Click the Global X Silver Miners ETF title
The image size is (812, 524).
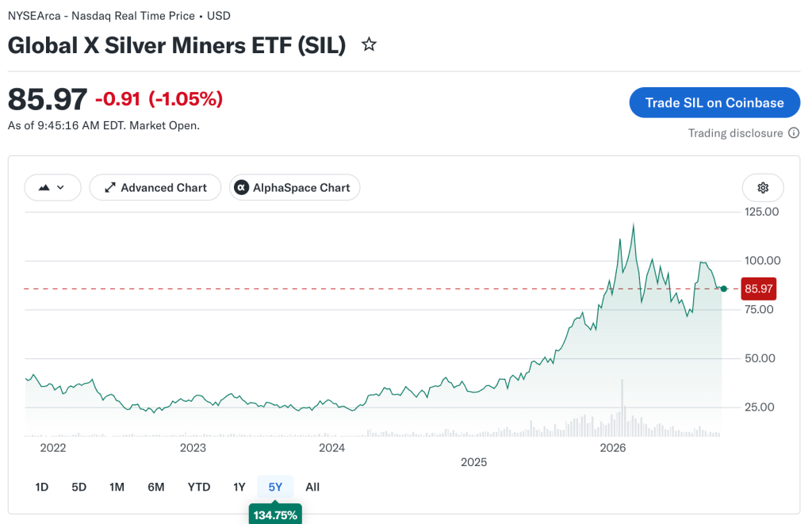(177, 45)
